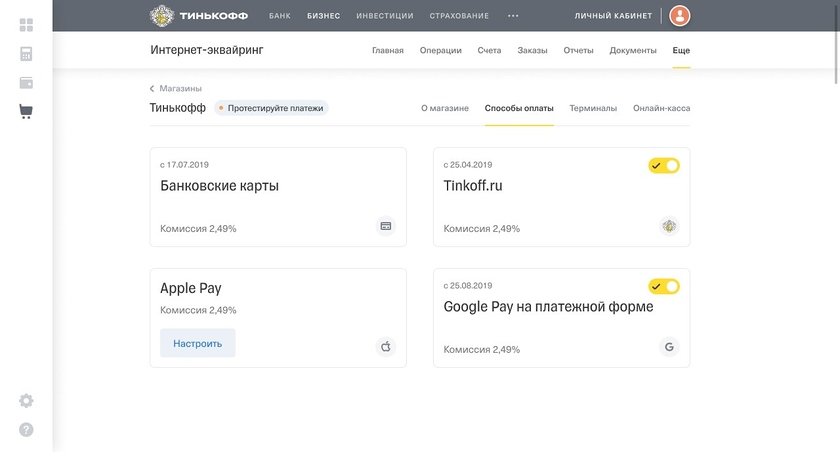Click the Tinkoff logo in header
This screenshot has height=452, width=840.
[201, 16]
